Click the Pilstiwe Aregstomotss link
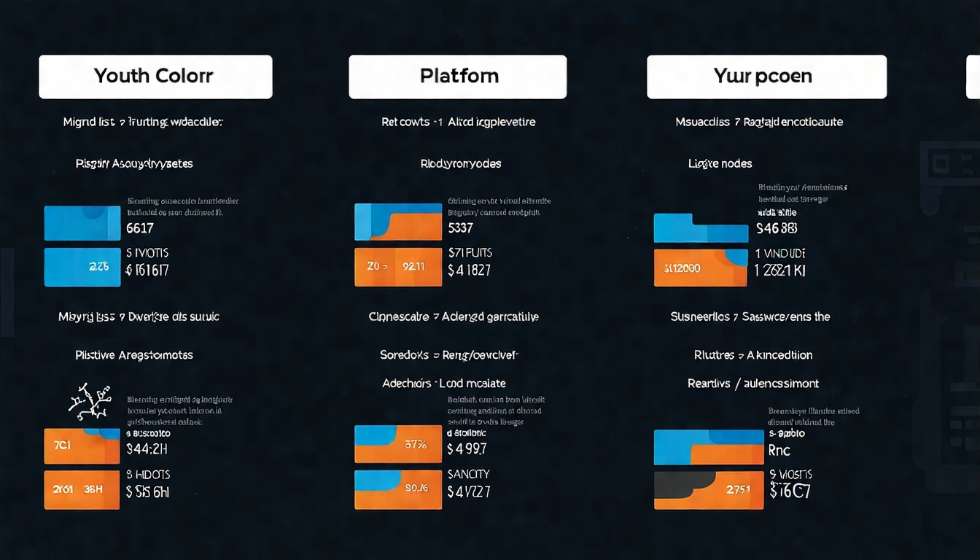980x560 pixels. (134, 355)
